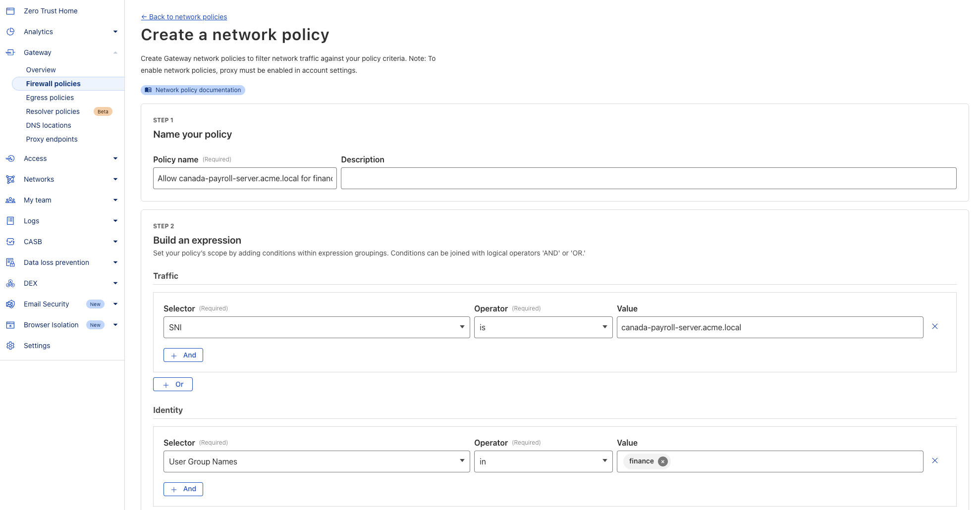Add an Or condition group
The height and width of the screenshot is (510, 980).
point(173,384)
